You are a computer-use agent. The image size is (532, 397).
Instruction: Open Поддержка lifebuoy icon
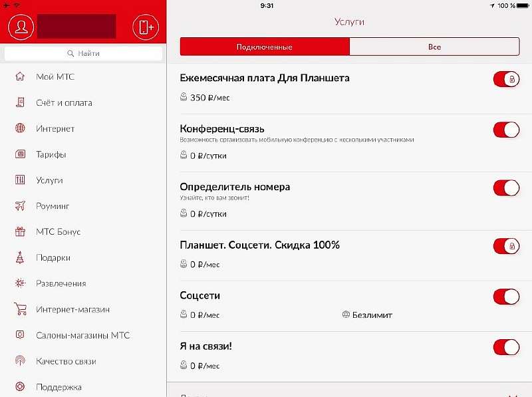21,386
